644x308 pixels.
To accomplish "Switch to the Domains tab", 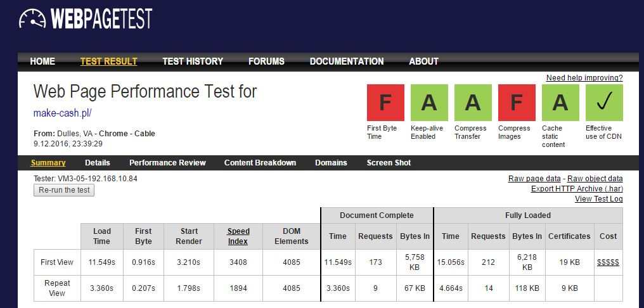I will click(x=331, y=163).
